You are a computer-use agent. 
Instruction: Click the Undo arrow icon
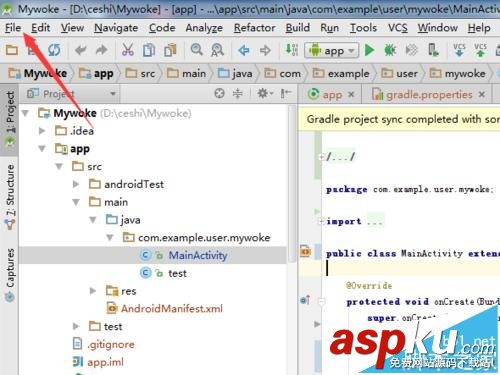point(80,50)
